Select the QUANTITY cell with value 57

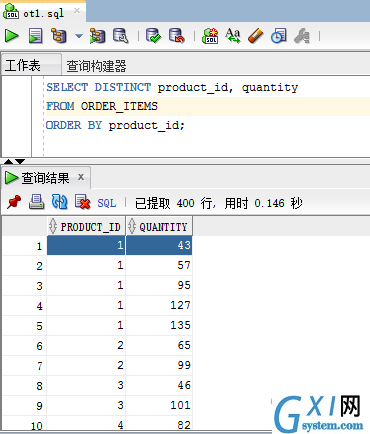159,266
